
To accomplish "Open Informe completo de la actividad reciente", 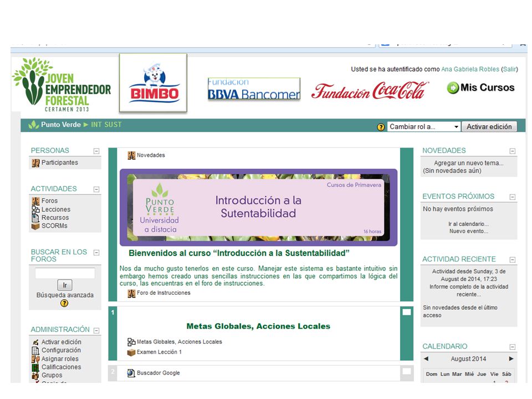I will 469,291.
